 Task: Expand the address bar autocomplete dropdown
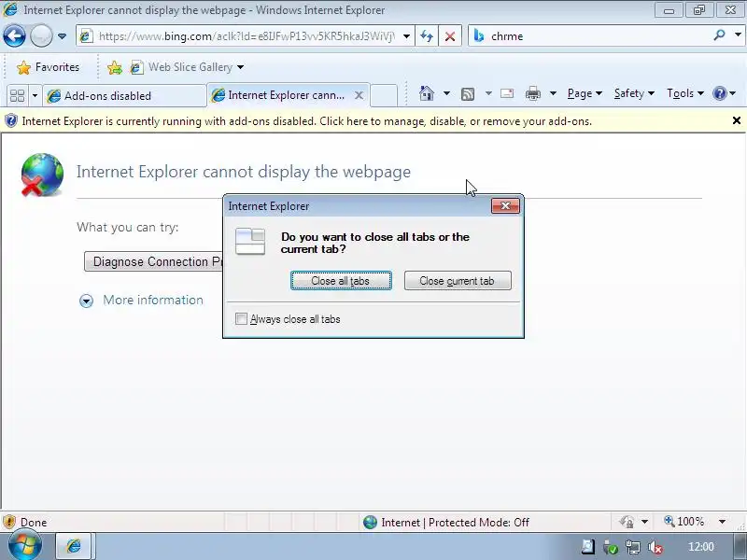click(406, 36)
